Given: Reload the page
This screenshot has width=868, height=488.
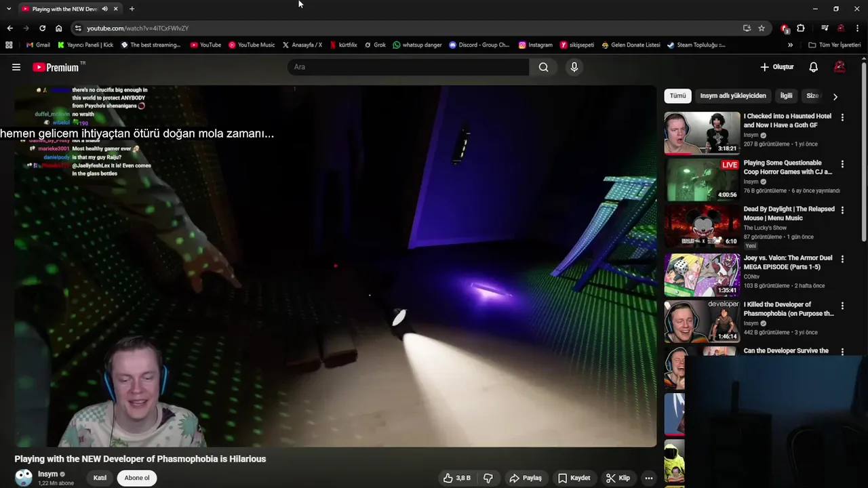Looking at the screenshot, I should tap(42, 28).
